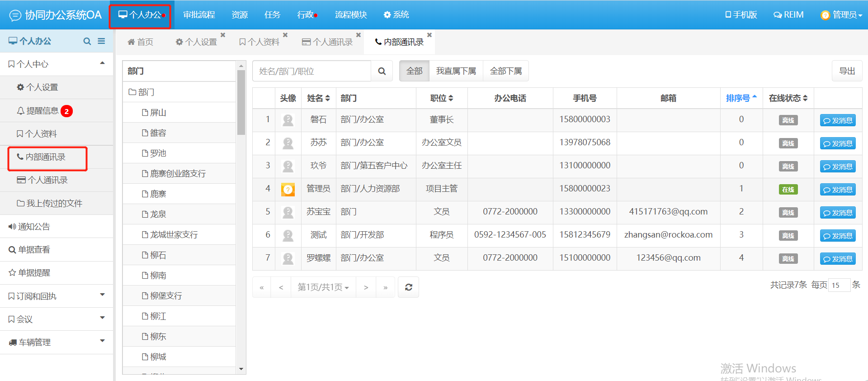
Task: Click the department tree scrollbar down arrow
Action: (x=241, y=369)
